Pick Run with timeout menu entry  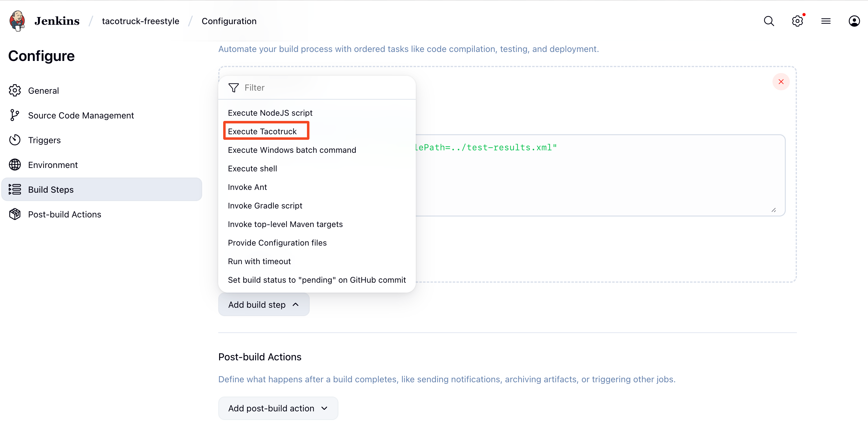(259, 261)
